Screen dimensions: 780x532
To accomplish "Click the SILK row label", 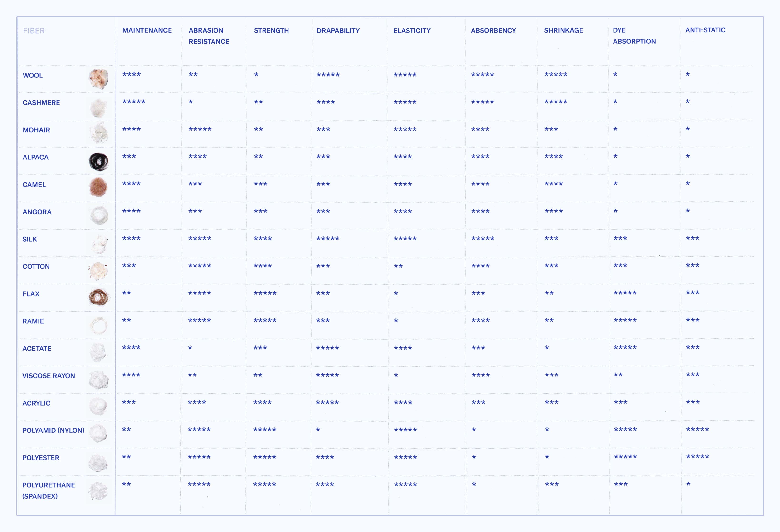I will (x=29, y=240).
